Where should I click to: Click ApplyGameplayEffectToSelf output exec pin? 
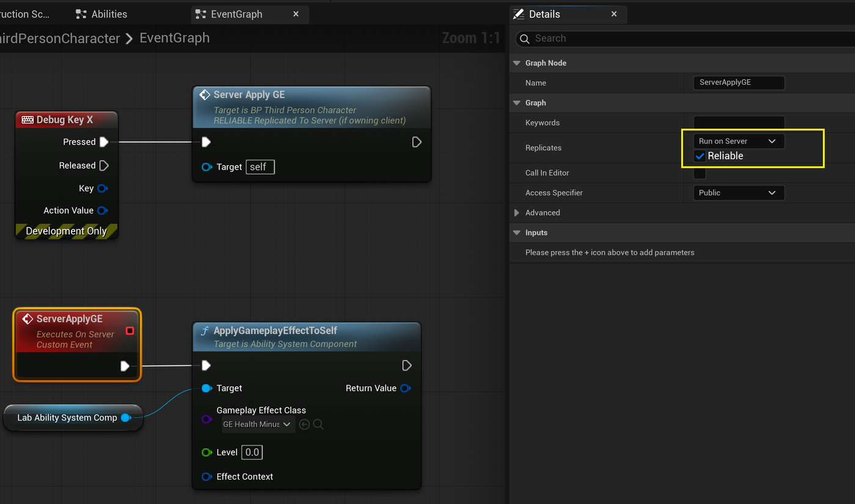(407, 365)
